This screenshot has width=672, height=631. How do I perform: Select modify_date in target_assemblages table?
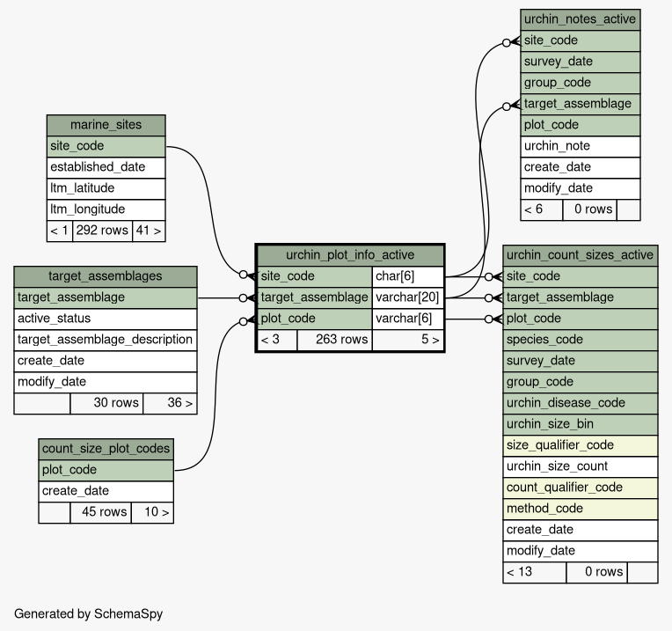pos(106,382)
